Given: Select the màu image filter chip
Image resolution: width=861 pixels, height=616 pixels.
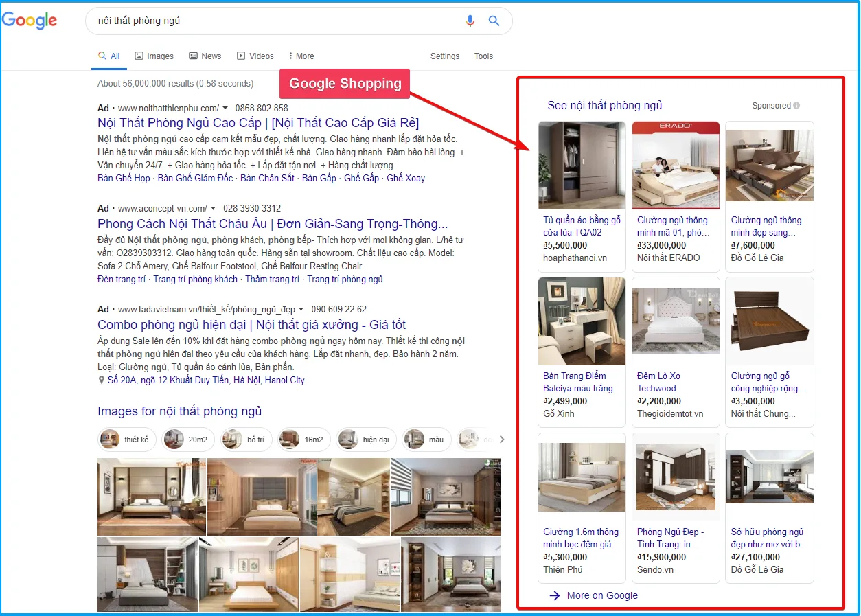Looking at the screenshot, I should pos(426,440).
